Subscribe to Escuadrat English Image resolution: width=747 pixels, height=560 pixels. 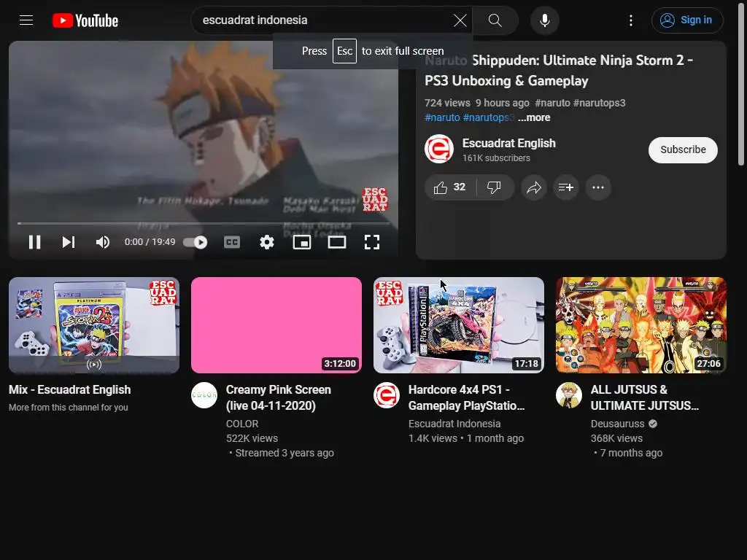coord(683,149)
